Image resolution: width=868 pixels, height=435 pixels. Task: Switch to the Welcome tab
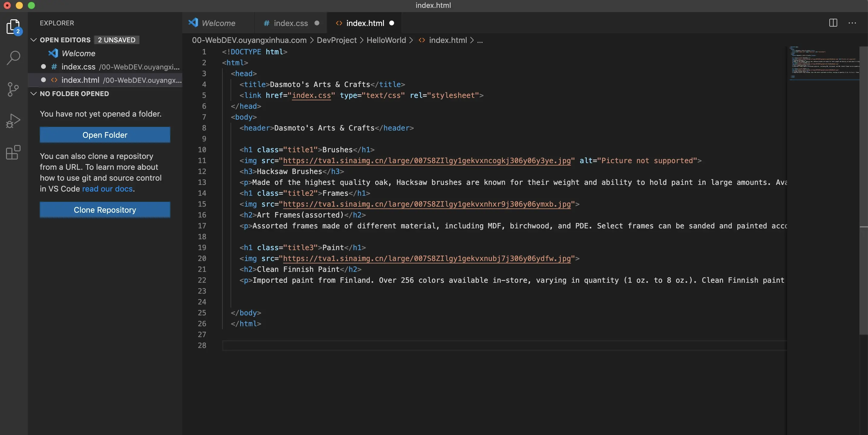tap(218, 23)
